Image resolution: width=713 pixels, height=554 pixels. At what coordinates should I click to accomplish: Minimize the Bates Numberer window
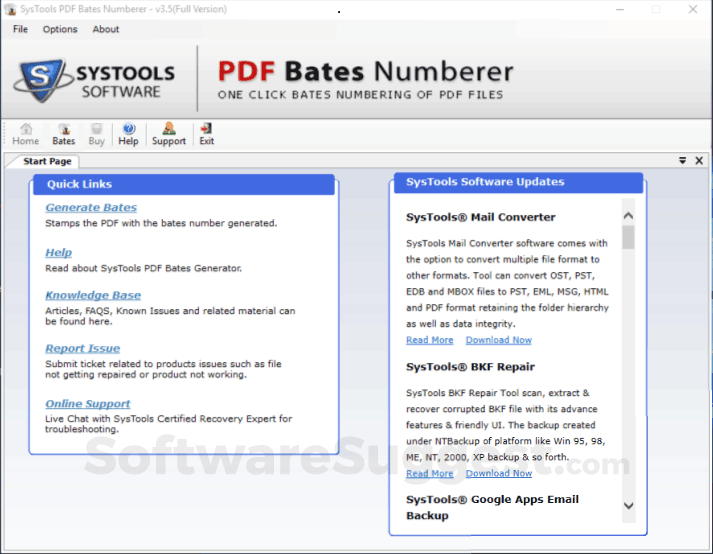point(620,9)
